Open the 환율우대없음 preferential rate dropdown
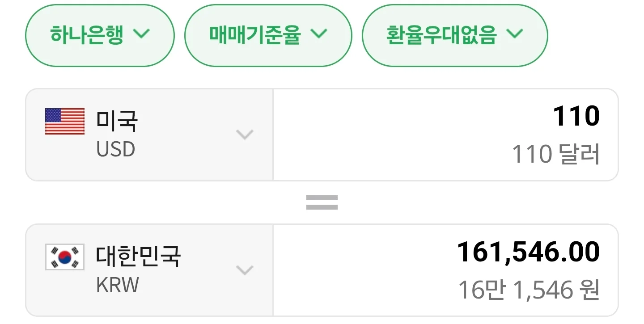Image resolution: width=644 pixels, height=324 pixels. pos(441,35)
